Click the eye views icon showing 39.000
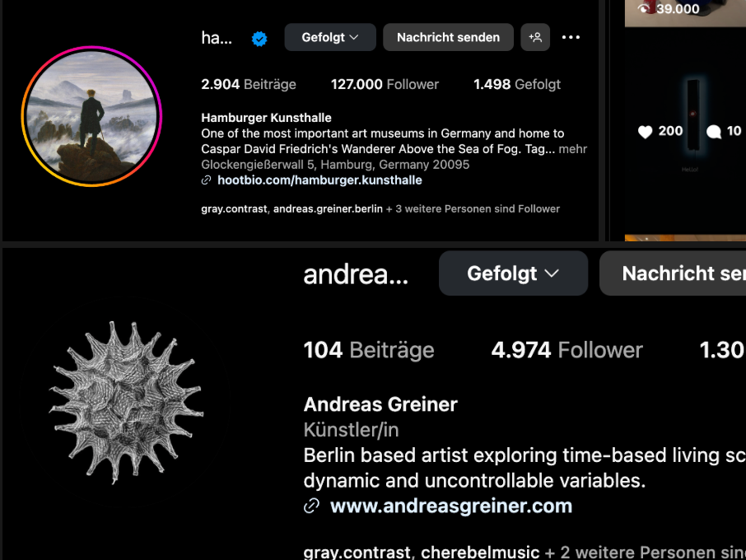Screen dimensions: 746x560 click(645, 8)
